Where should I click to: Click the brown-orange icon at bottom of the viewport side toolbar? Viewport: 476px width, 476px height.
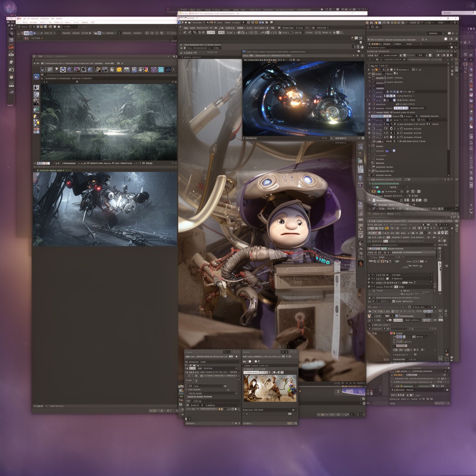tap(361, 264)
